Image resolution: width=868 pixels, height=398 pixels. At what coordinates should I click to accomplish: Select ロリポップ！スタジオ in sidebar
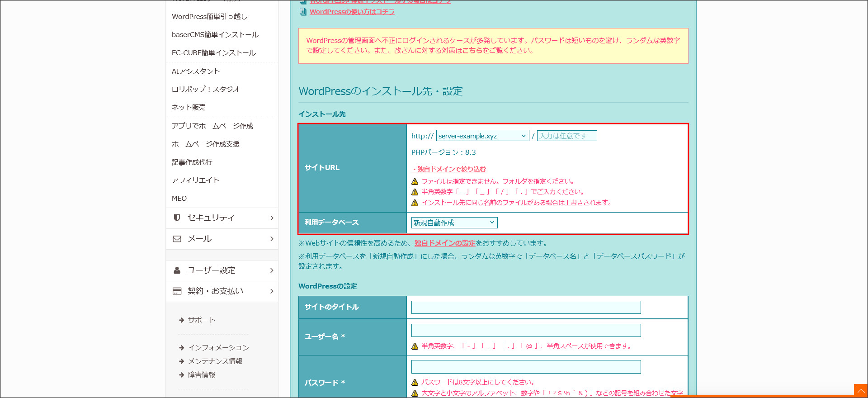click(206, 90)
